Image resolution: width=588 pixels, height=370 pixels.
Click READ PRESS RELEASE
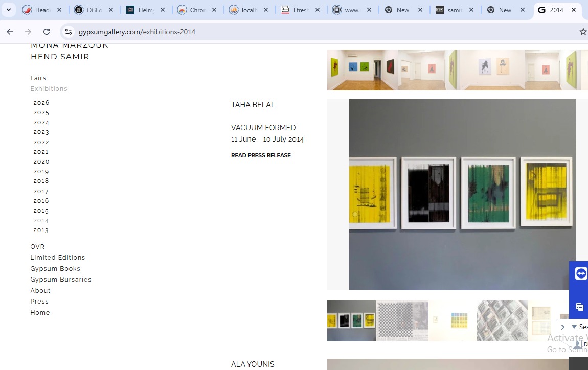pyautogui.click(x=261, y=155)
